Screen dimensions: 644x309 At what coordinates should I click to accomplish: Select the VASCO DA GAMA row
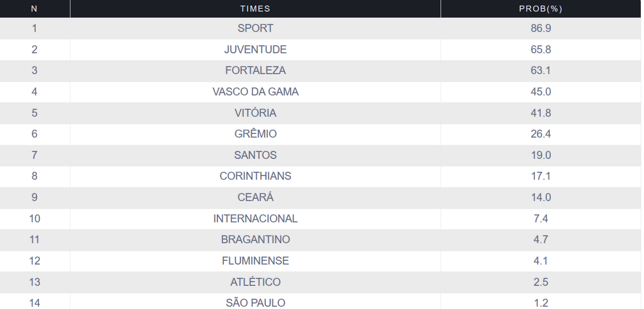click(321, 92)
